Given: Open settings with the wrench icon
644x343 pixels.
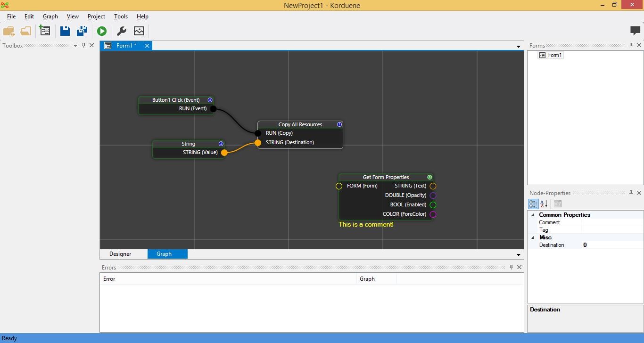Looking at the screenshot, I should 121,31.
